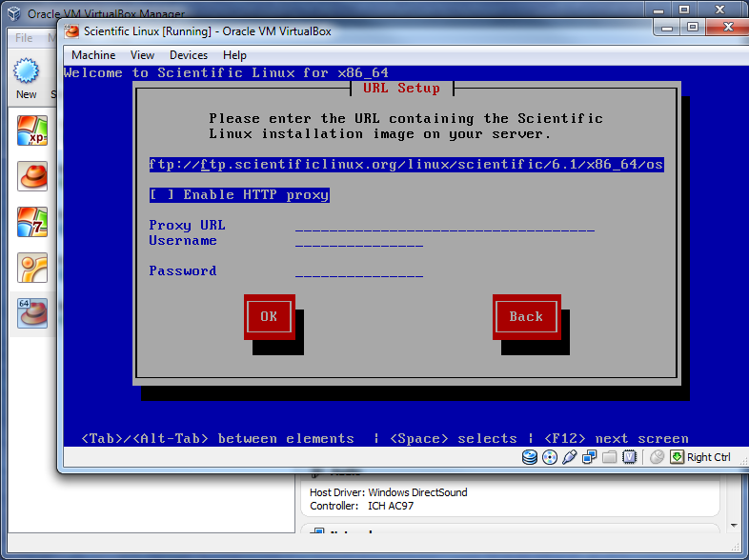This screenshot has width=749, height=560.
Task: Open the File menu in VirtualBox Manager
Action: pyautogui.click(x=24, y=38)
